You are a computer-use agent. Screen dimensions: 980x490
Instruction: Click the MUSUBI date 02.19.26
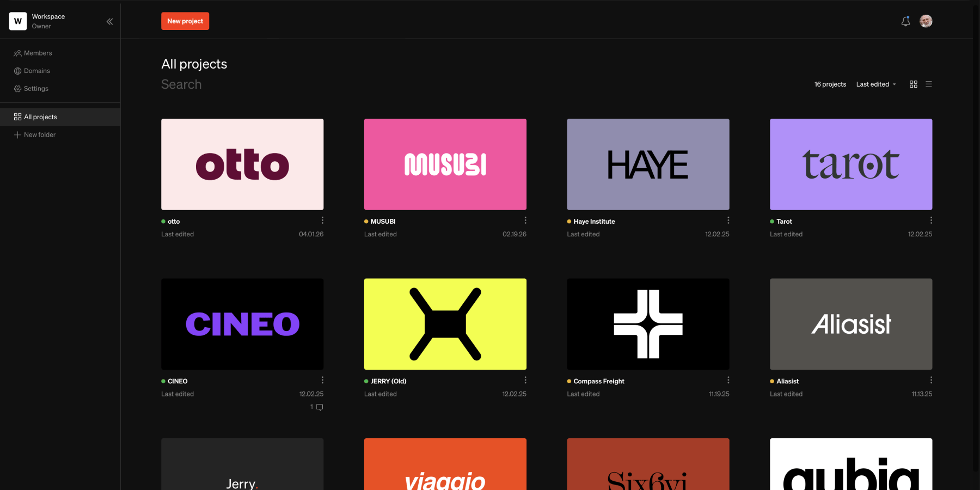[x=514, y=234]
